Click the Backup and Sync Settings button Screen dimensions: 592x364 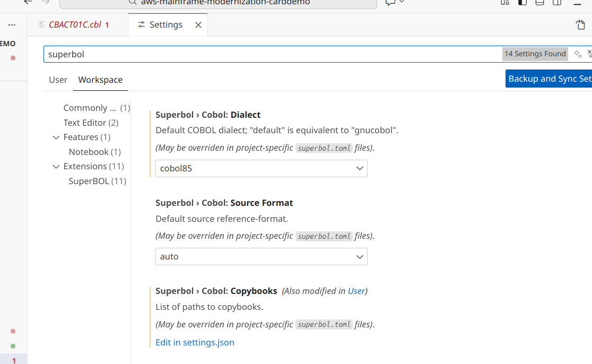click(549, 79)
